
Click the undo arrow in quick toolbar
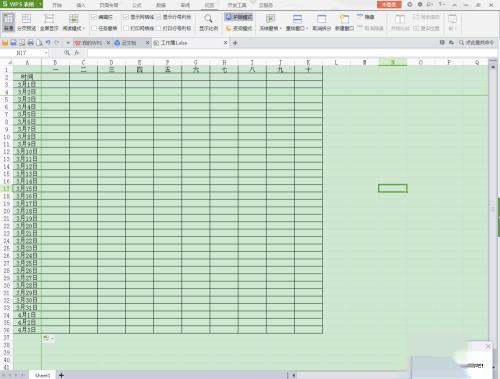point(48,43)
